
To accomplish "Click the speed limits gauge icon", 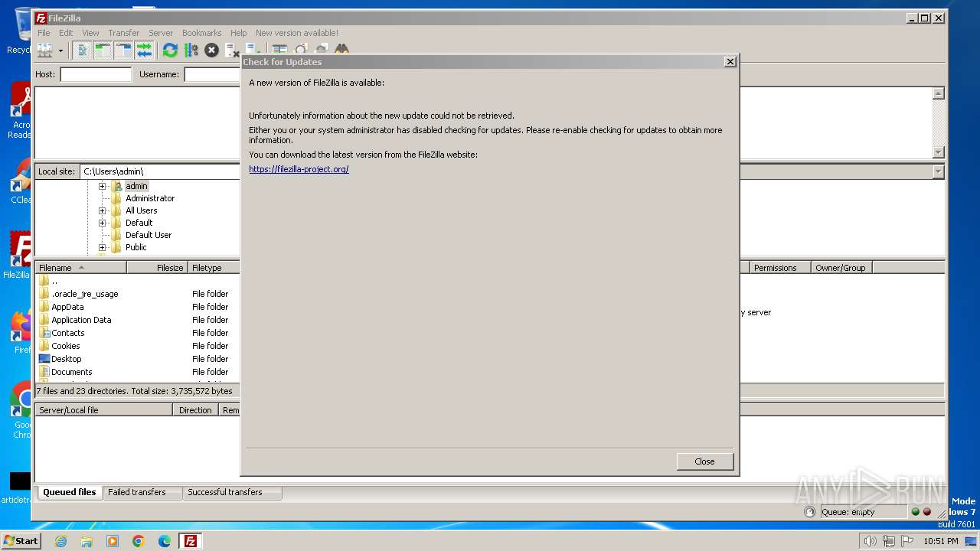I will [x=810, y=512].
